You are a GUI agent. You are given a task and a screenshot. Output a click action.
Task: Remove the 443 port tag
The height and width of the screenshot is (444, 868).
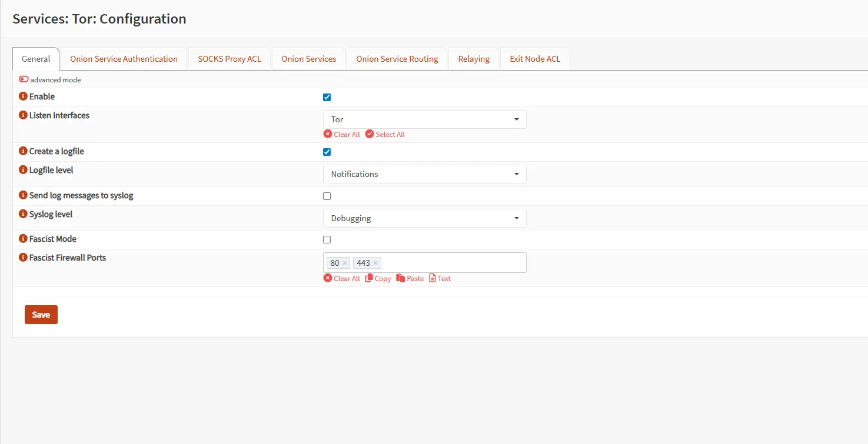[x=375, y=263]
